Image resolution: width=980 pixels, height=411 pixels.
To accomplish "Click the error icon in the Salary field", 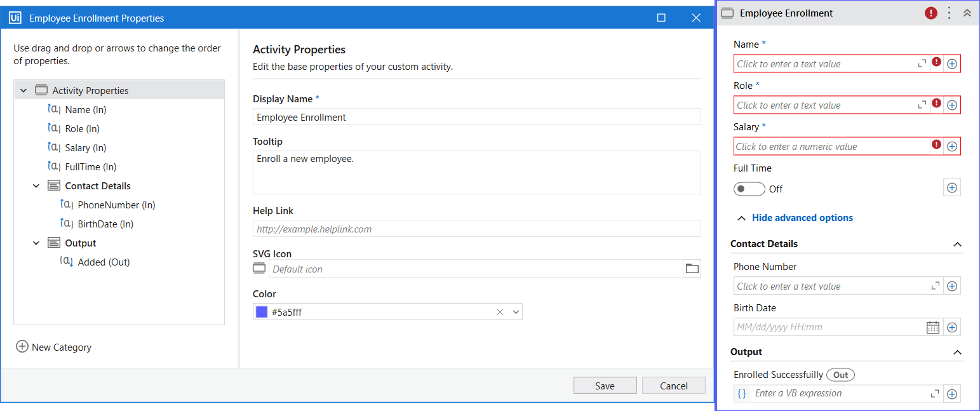I will coord(936,144).
